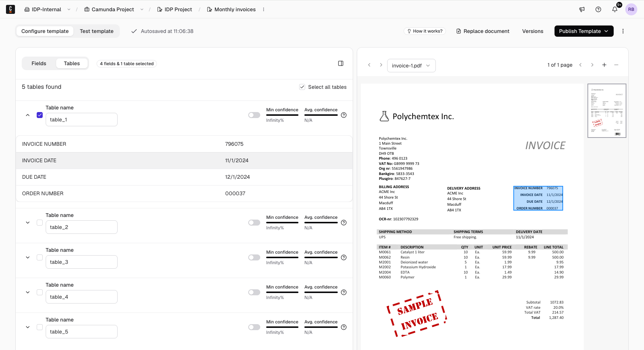Toggle Select all tables checkbox
644x350 pixels.
[302, 87]
